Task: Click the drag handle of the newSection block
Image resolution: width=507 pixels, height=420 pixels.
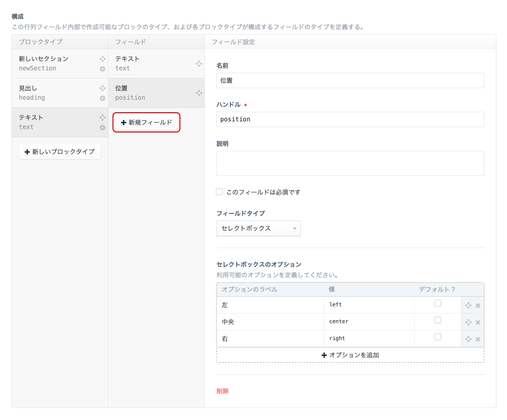Action: 102,59
